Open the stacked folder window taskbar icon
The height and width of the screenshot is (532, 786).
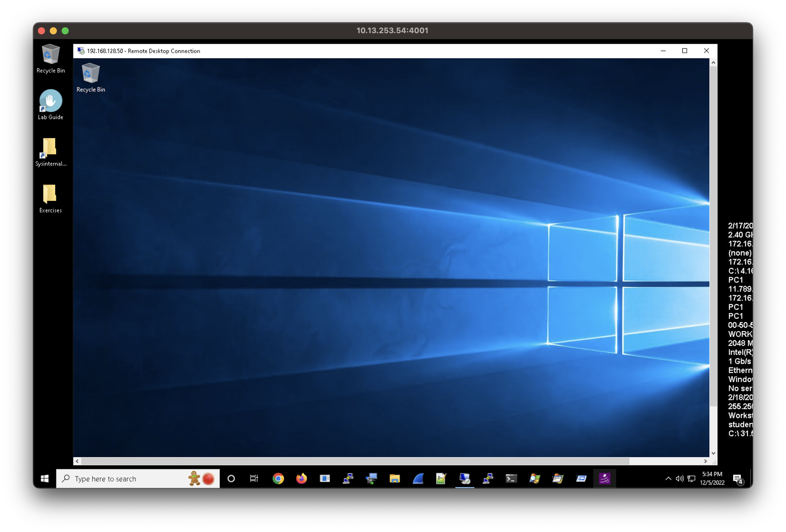click(558, 478)
